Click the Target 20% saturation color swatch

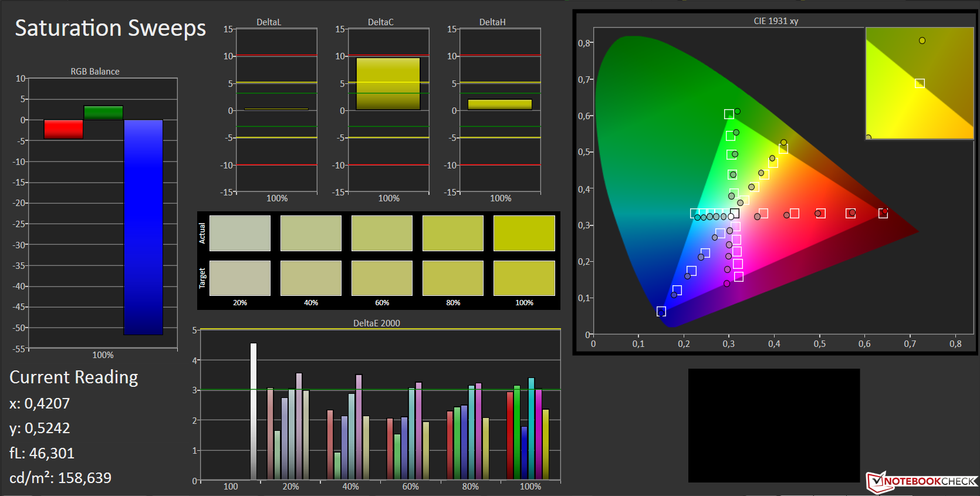[x=240, y=278]
